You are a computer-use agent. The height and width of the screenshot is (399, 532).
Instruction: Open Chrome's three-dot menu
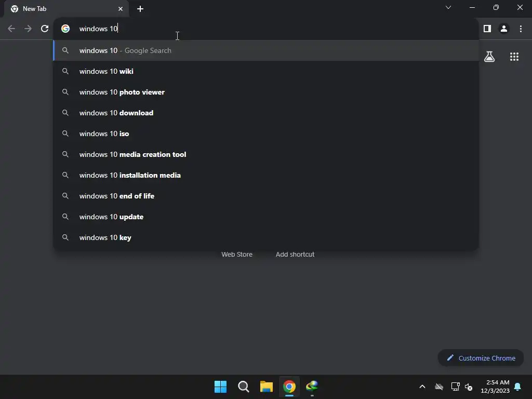(x=521, y=29)
